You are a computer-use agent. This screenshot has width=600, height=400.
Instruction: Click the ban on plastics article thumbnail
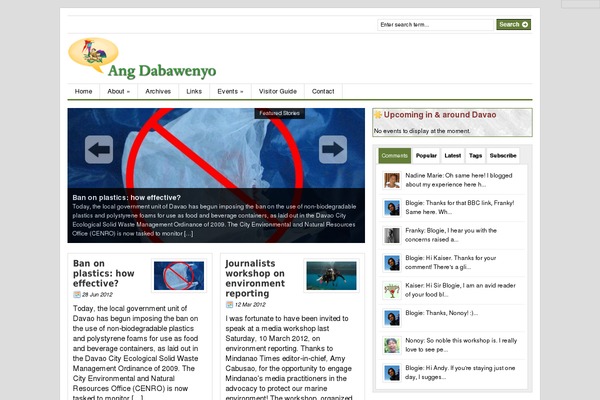[179, 276]
